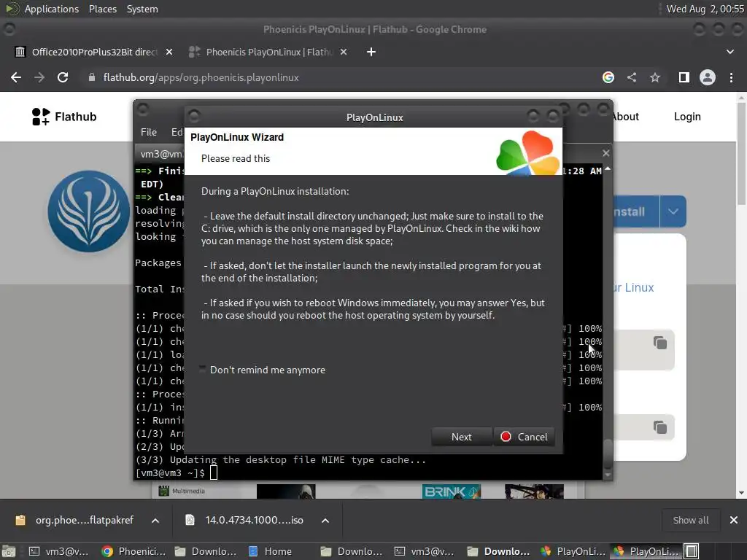Viewport: 747px width, 560px height.
Task: Tick the Don't remind me anymore checkbox
Action: coord(203,370)
